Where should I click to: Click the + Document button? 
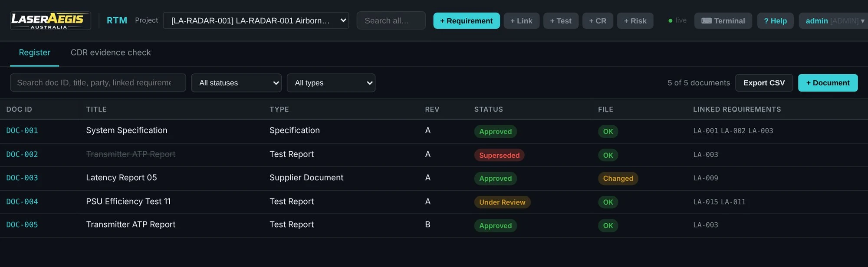[x=828, y=82]
